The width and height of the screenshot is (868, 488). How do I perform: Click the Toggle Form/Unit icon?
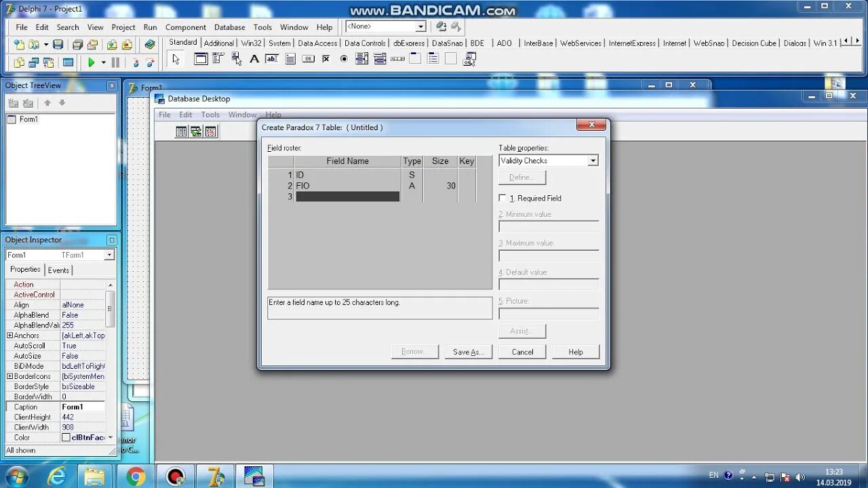point(48,62)
